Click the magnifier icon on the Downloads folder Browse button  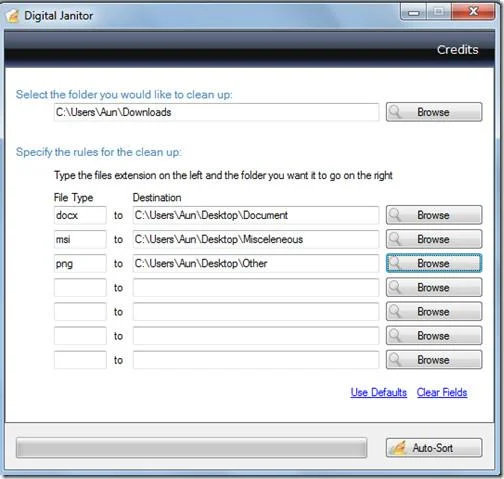click(x=395, y=112)
